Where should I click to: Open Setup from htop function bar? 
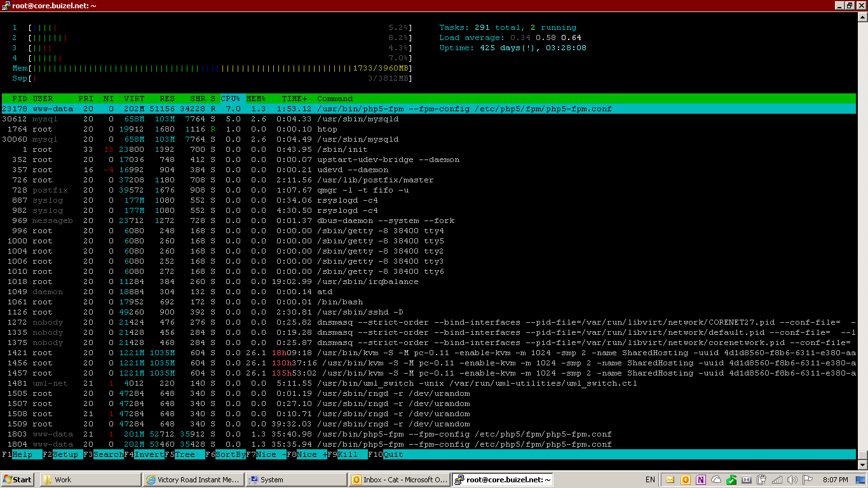[x=65, y=454]
